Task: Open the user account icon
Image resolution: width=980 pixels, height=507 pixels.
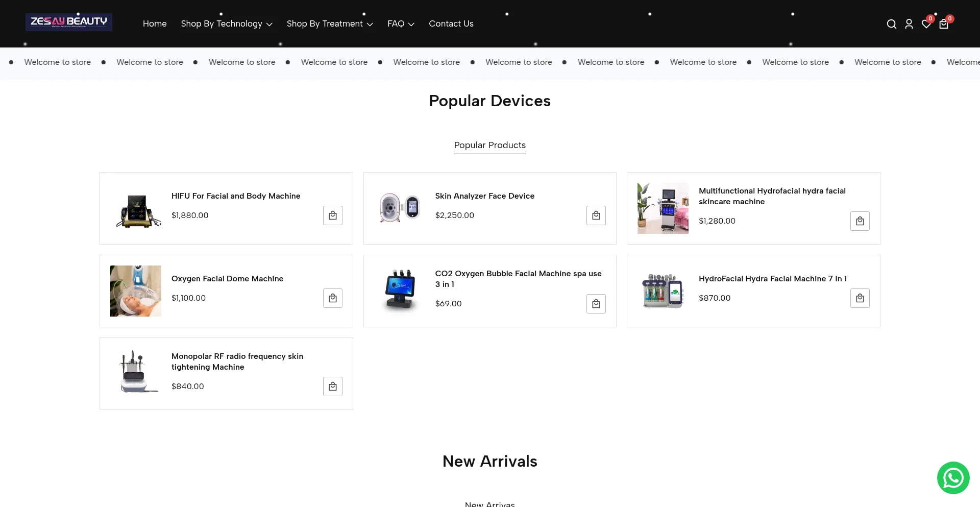Action: (x=909, y=24)
